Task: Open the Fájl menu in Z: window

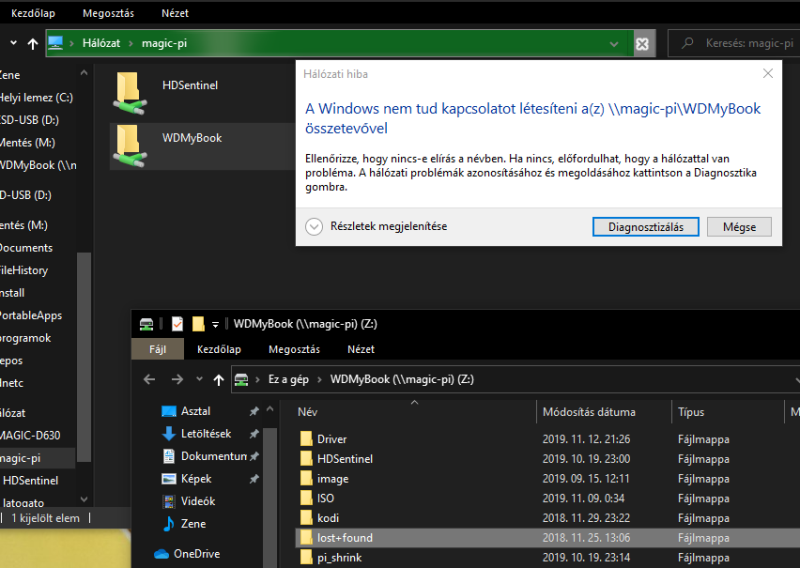Action: click(x=158, y=350)
